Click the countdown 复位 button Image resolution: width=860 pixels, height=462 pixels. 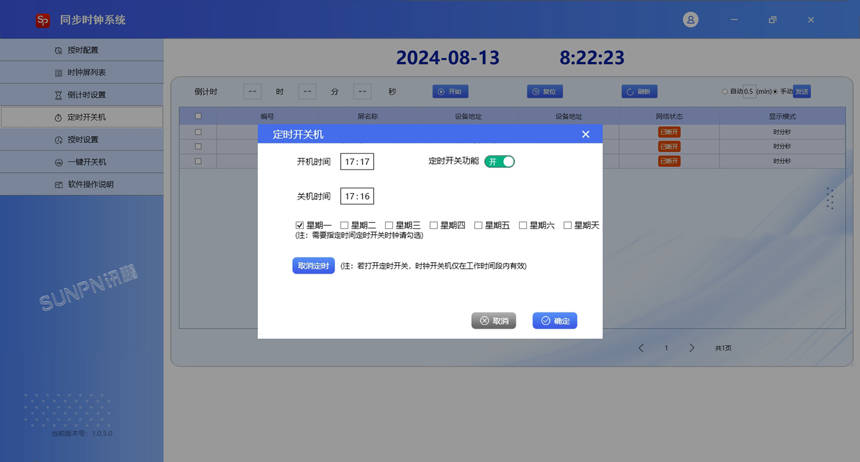click(545, 92)
